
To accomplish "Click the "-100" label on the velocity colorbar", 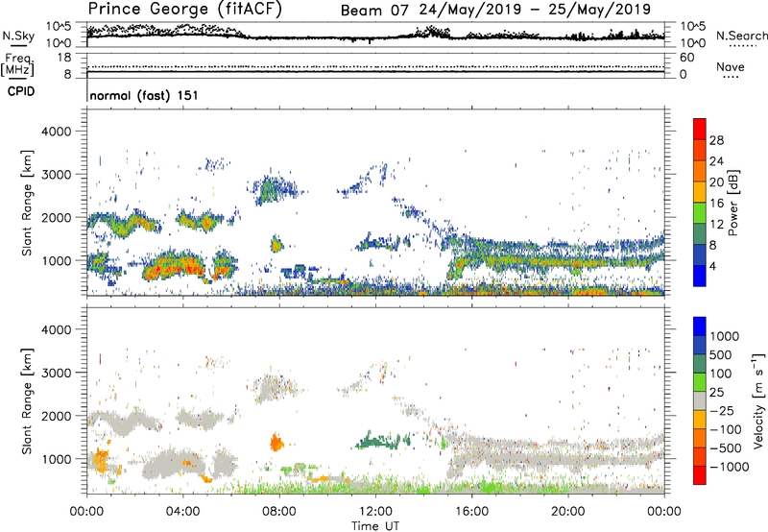I will 726,429.
